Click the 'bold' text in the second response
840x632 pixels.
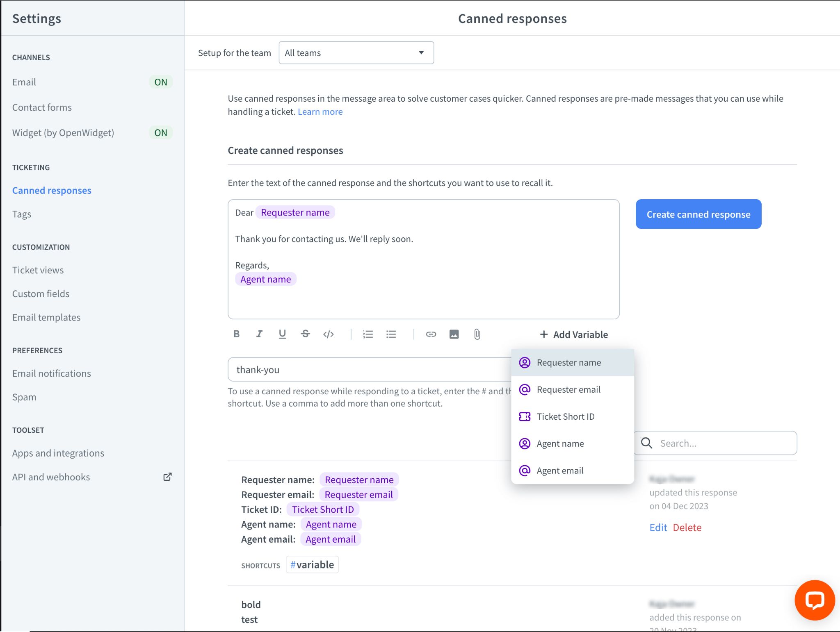(251, 605)
